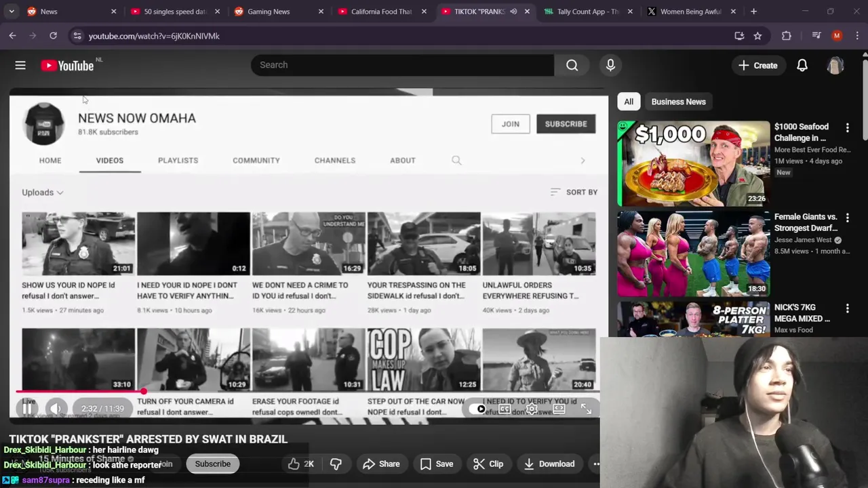Screen dimensions: 868x488
Task: Reload the page in browser
Action: pos(53,36)
